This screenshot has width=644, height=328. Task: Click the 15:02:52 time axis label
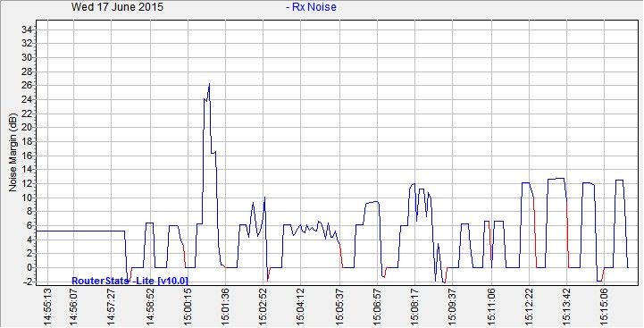click(263, 307)
